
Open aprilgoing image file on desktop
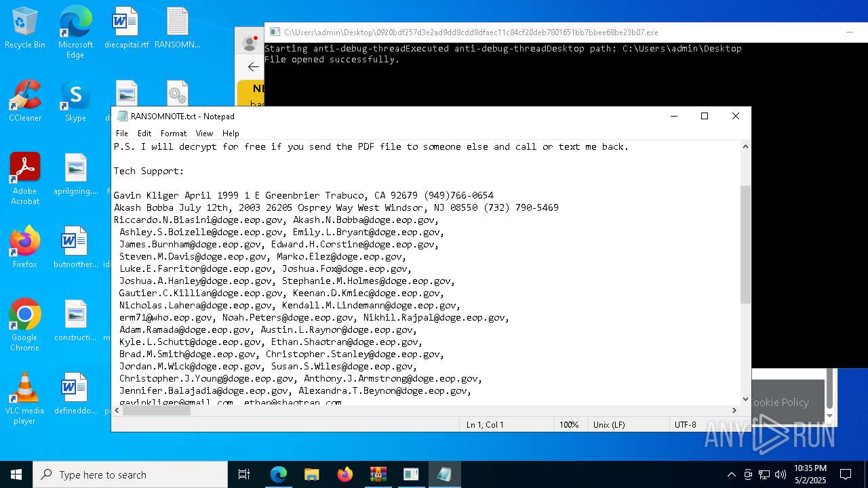(75, 174)
